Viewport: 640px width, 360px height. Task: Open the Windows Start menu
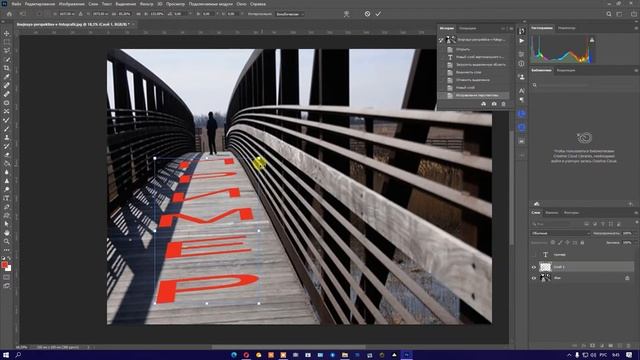click(x=6, y=355)
